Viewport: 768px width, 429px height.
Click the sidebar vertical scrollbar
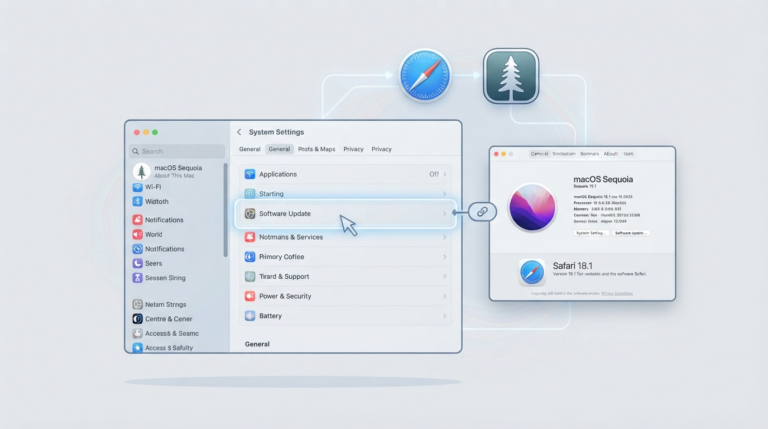(225, 210)
